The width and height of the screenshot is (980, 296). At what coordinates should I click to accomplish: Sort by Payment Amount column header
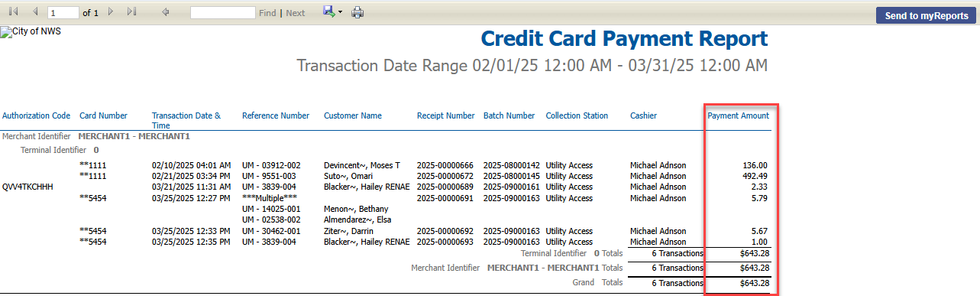click(x=738, y=115)
